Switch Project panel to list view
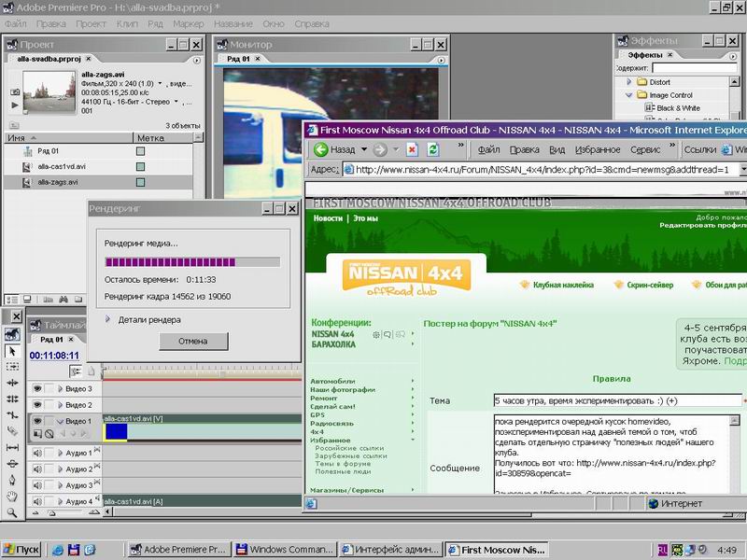The width and height of the screenshot is (747, 560). point(12,300)
